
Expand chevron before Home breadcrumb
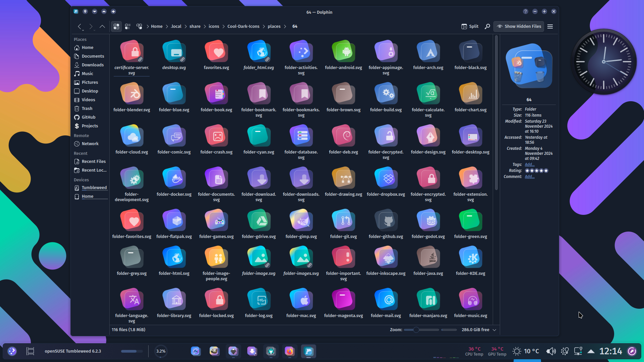click(x=148, y=26)
